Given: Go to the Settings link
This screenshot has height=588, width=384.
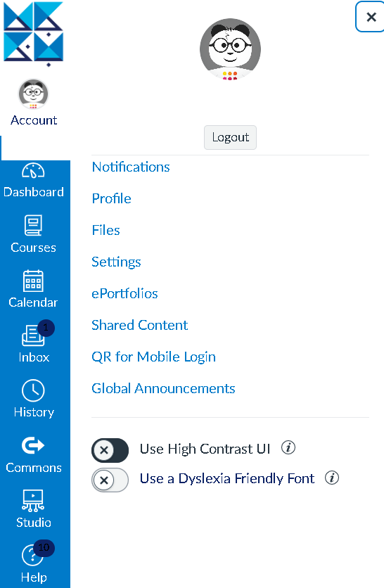Looking at the screenshot, I should (x=116, y=262).
